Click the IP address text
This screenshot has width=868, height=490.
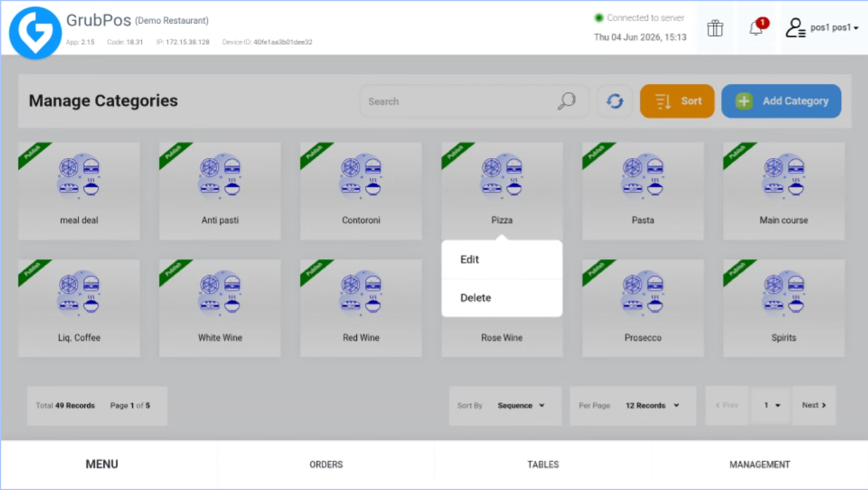(x=183, y=42)
